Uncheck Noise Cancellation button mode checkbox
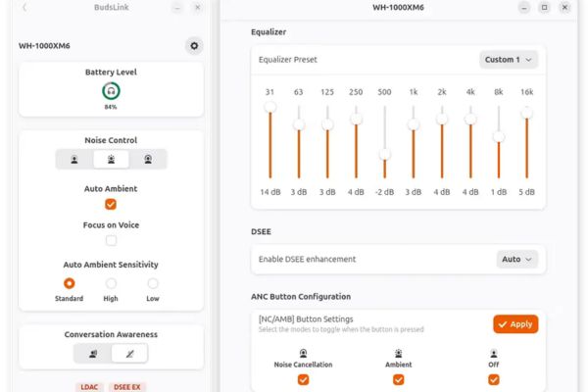This screenshot has width=588, height=392. coord(303,379)
